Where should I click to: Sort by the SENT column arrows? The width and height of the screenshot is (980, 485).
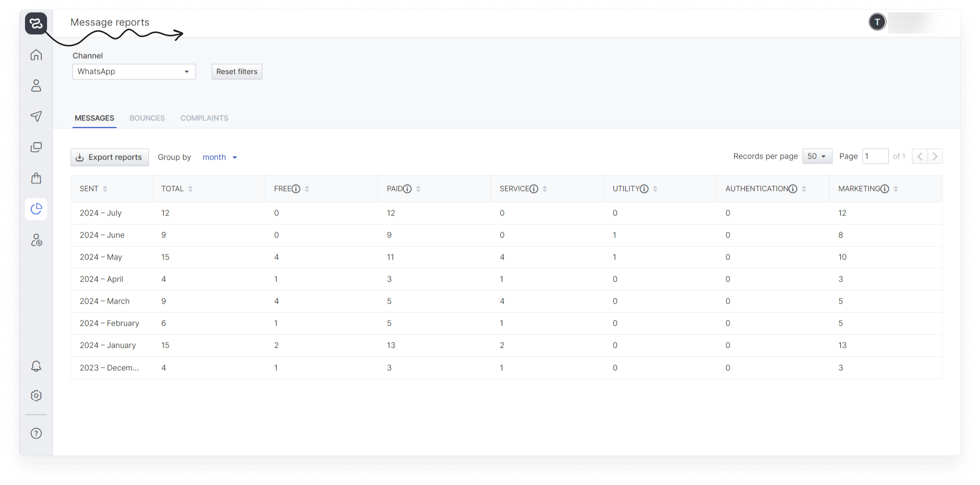pyautogui.click(x=105, y=189)
